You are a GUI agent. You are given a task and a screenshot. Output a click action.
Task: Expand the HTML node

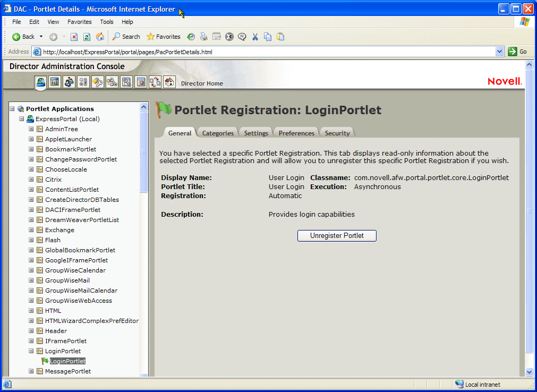[31, 311]
